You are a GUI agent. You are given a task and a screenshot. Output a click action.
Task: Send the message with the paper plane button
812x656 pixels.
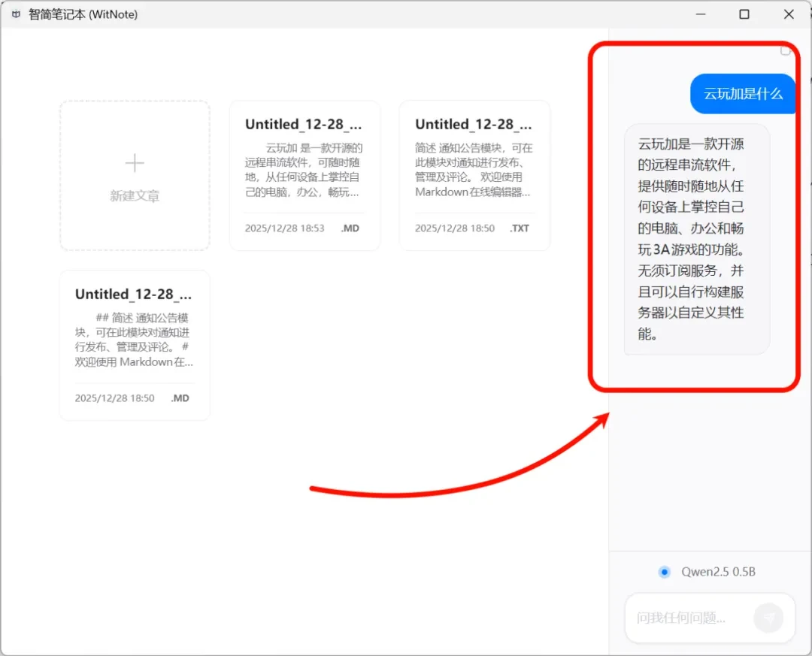[768, 618]
